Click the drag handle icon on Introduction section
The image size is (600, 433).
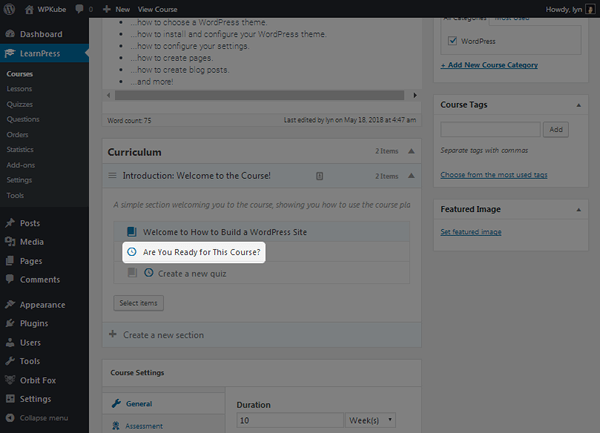coord(112,176)
